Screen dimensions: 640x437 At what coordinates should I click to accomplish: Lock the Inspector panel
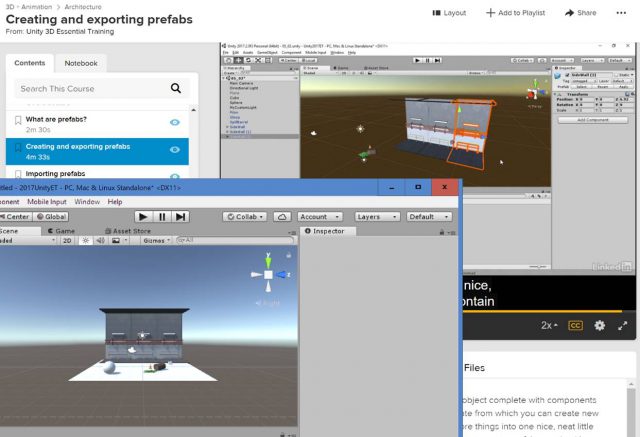pos(442,232)
